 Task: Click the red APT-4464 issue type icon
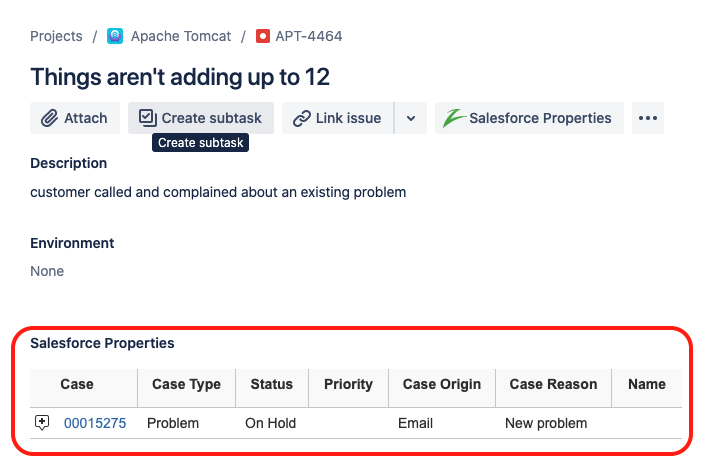coord(263,36)
